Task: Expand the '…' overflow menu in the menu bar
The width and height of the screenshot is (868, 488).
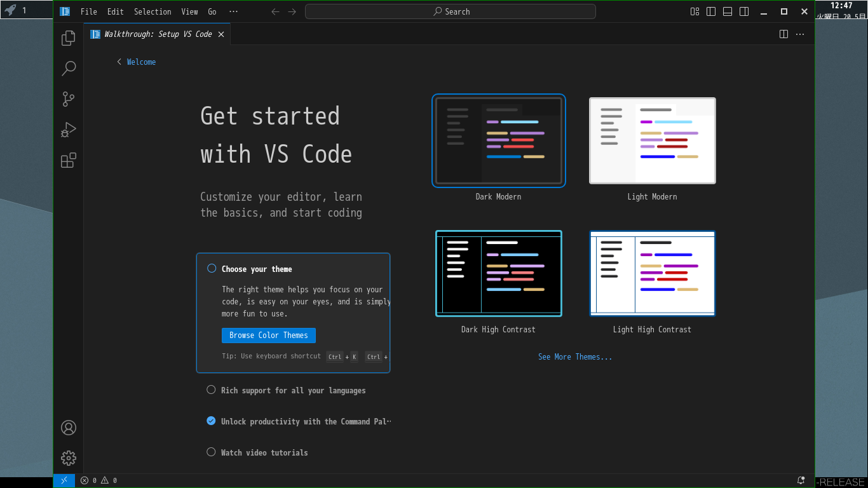Action: click(233, 11)
